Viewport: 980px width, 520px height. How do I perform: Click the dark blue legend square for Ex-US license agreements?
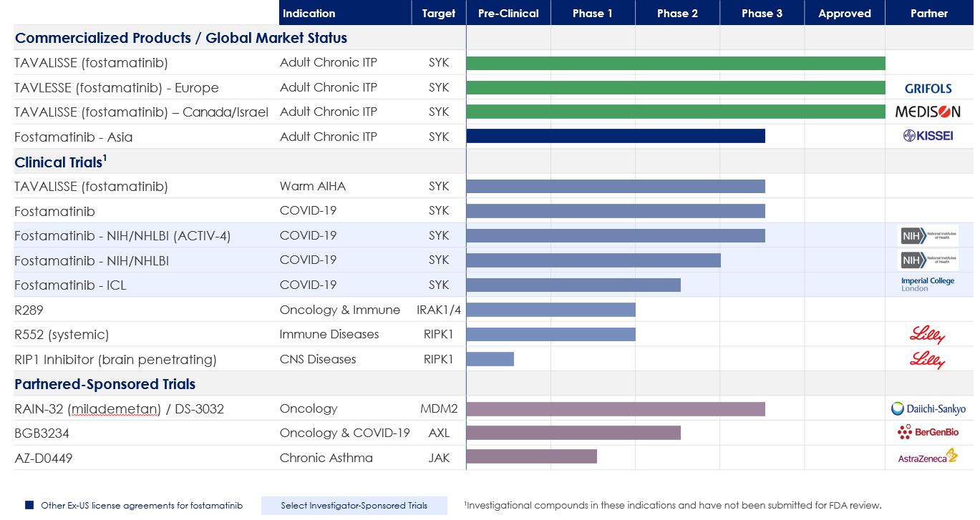pos(29,505)
